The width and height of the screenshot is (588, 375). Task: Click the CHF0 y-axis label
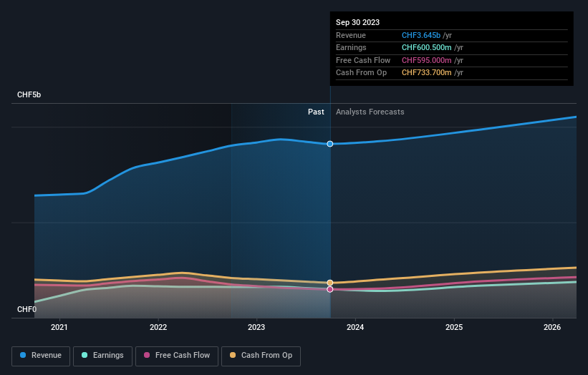[x=26, y=309]
